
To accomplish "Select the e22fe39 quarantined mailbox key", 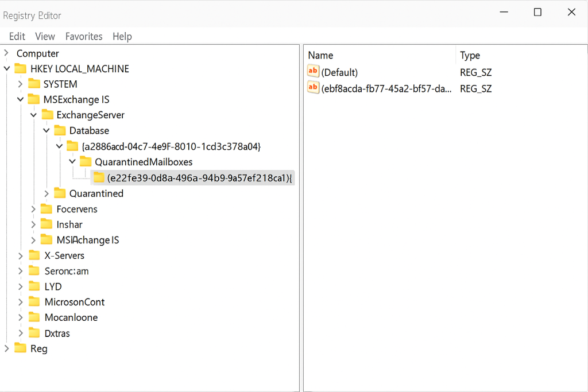I will pyautogui.click(x=199, y=178).
